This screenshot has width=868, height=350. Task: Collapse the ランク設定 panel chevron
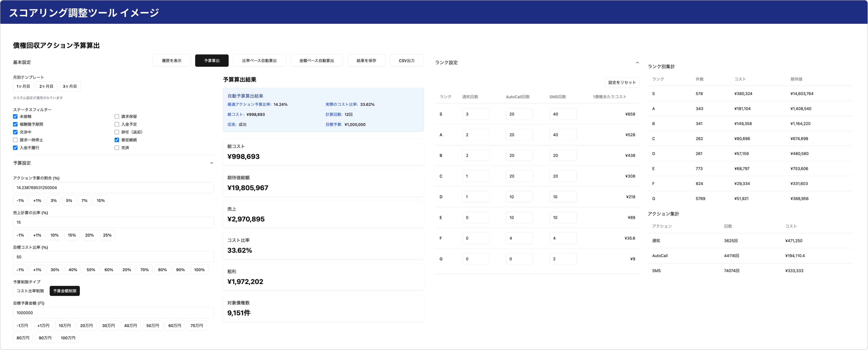(637, 63)
